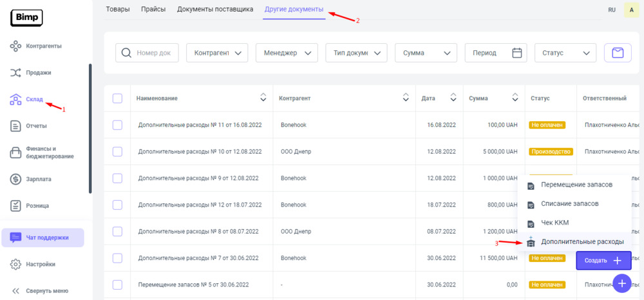Expand the Контрагент filter dropdown

[217, 53]
